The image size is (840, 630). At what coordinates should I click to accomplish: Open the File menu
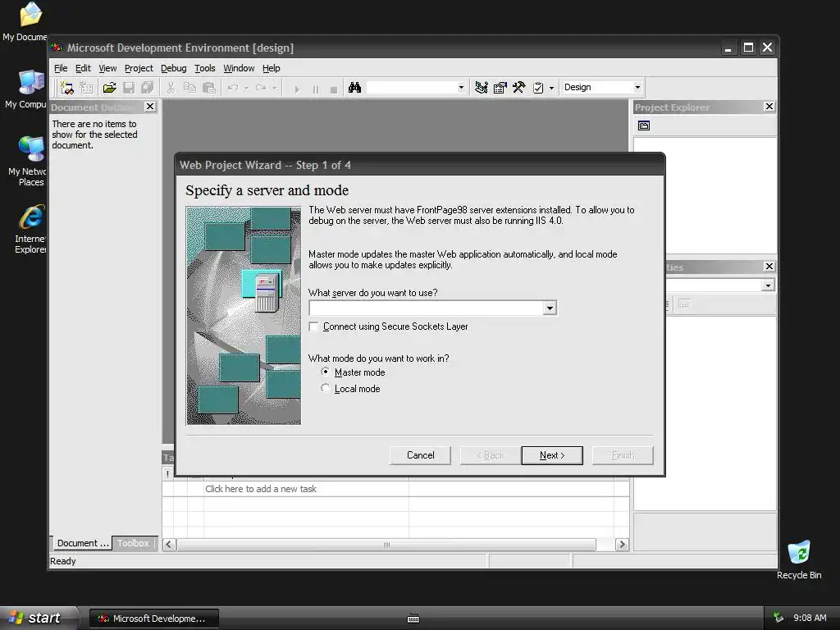(61, 68)
